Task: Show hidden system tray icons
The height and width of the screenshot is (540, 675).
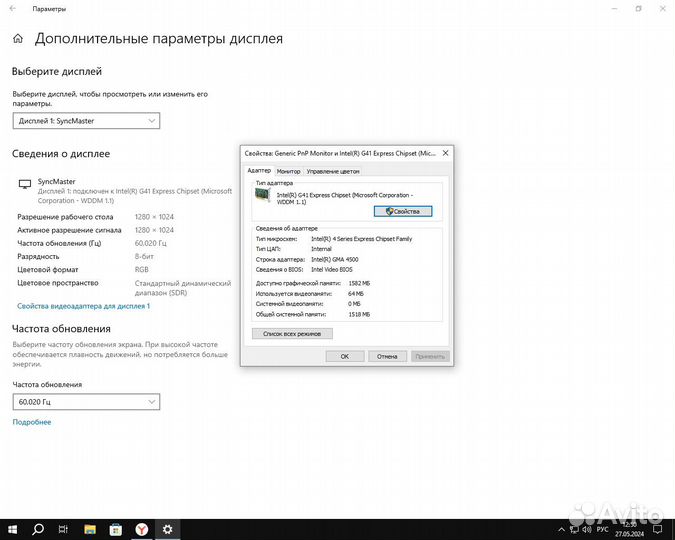Action: 561,530
